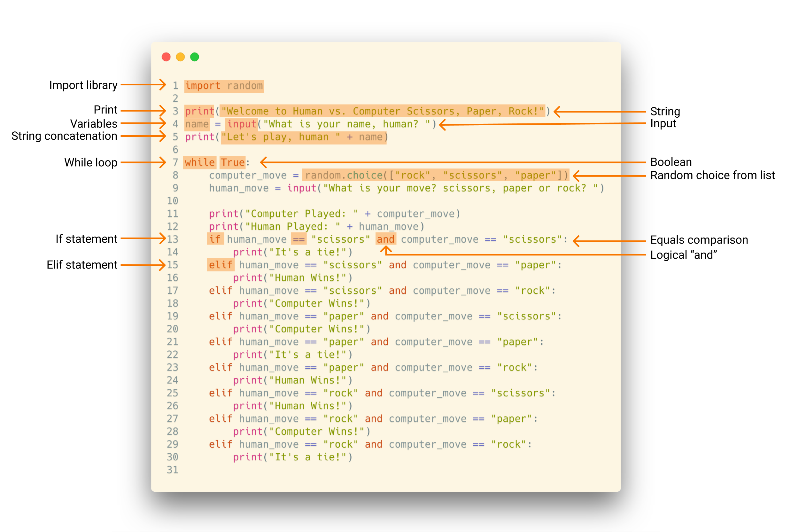This screenshot has height=532, width=791.
Task: Click the highlighted if keyword on line 13
Action: pos(215,239)
